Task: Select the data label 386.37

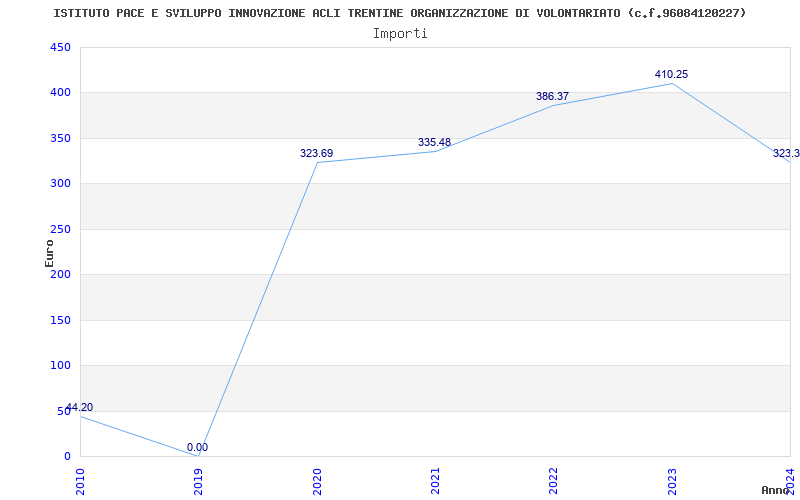Action: pos(553,96)
